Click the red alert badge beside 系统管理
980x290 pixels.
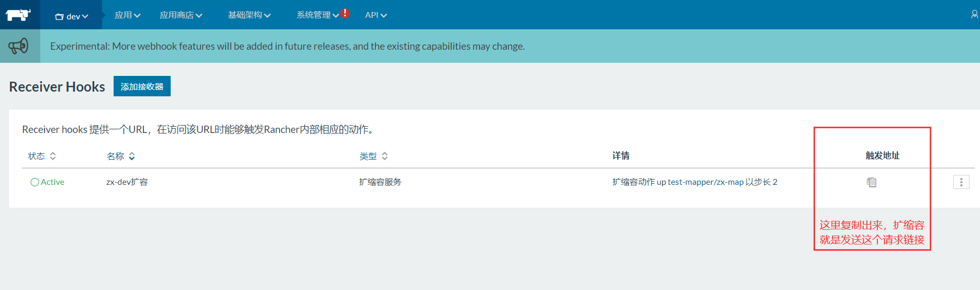point(345,13)
